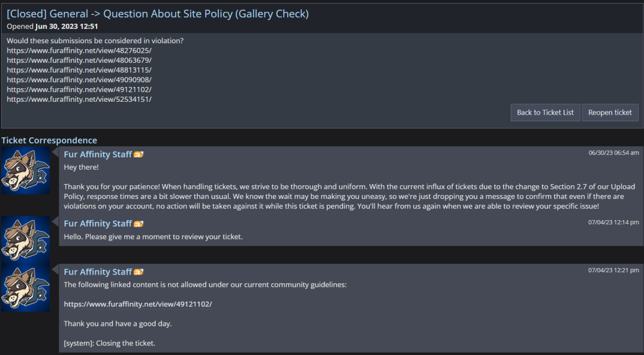Click the staff badge icon on second reply
This screenshot has width=644, height=355.
(x=139, y=224)
